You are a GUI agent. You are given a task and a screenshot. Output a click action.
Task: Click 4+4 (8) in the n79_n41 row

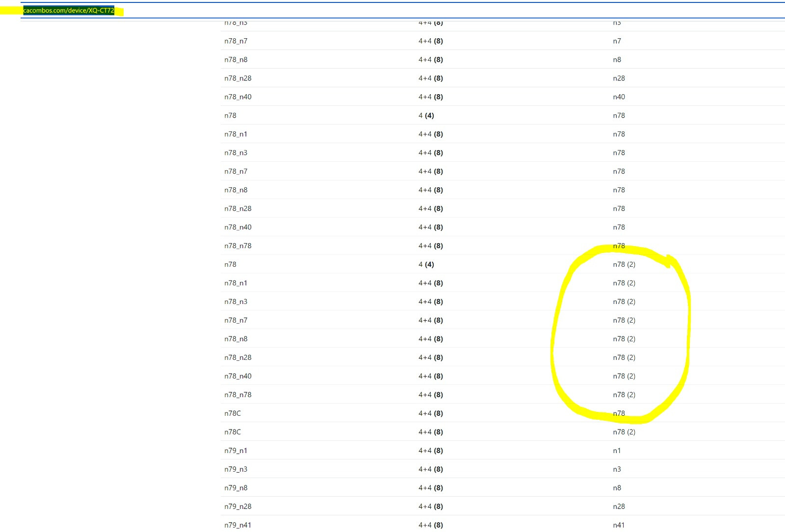coord(430,525)
